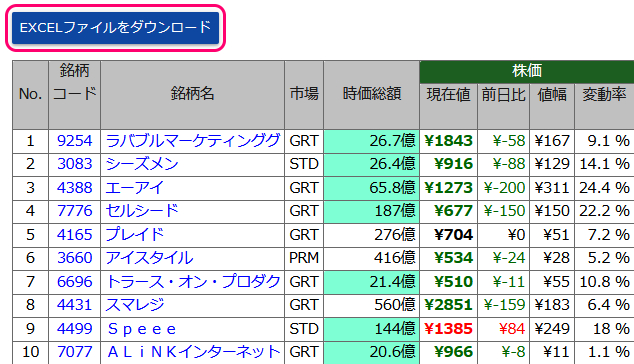This screenshot has width=634, height=364.
Task: Click the 市場 column header
Action: click(x=304, y=94)
